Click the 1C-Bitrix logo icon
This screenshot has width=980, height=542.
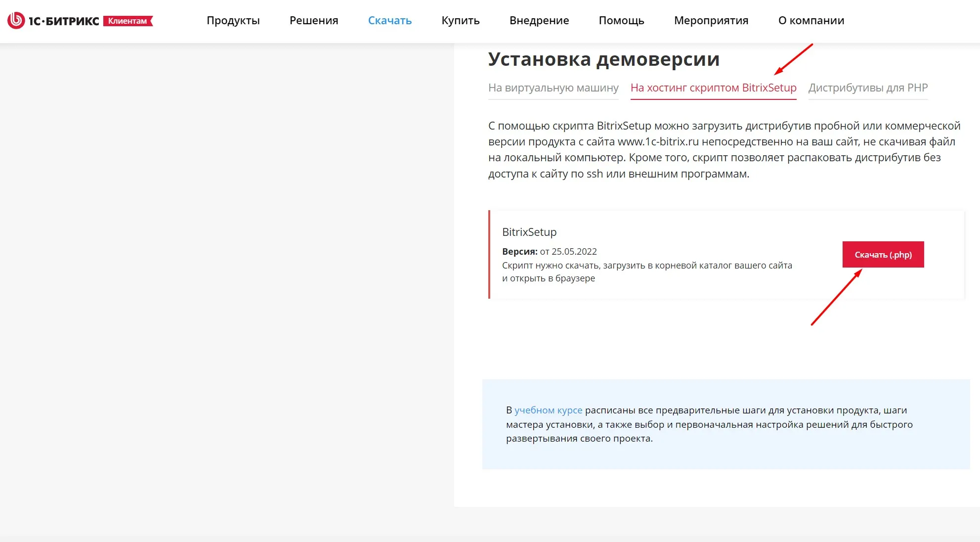(16, 20)
